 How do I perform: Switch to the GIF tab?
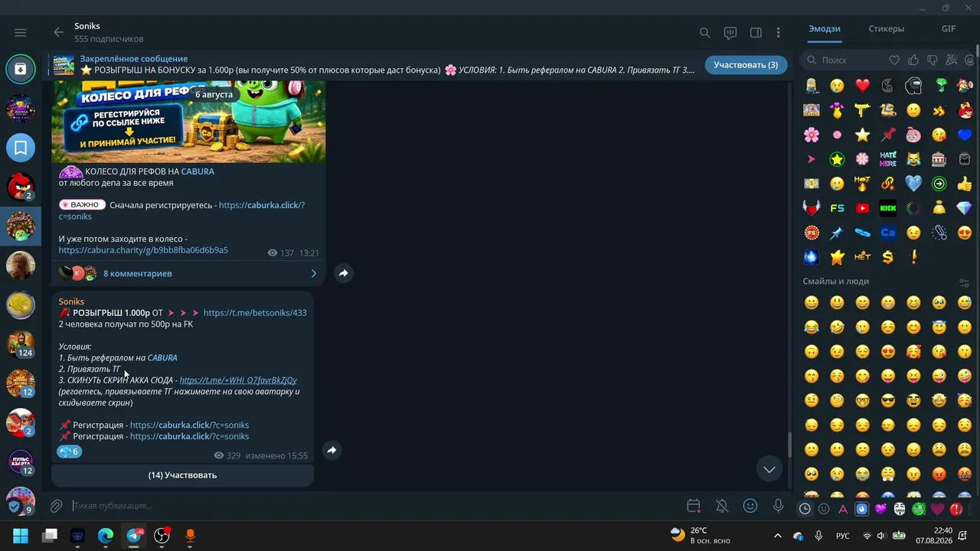coord(949,29)
